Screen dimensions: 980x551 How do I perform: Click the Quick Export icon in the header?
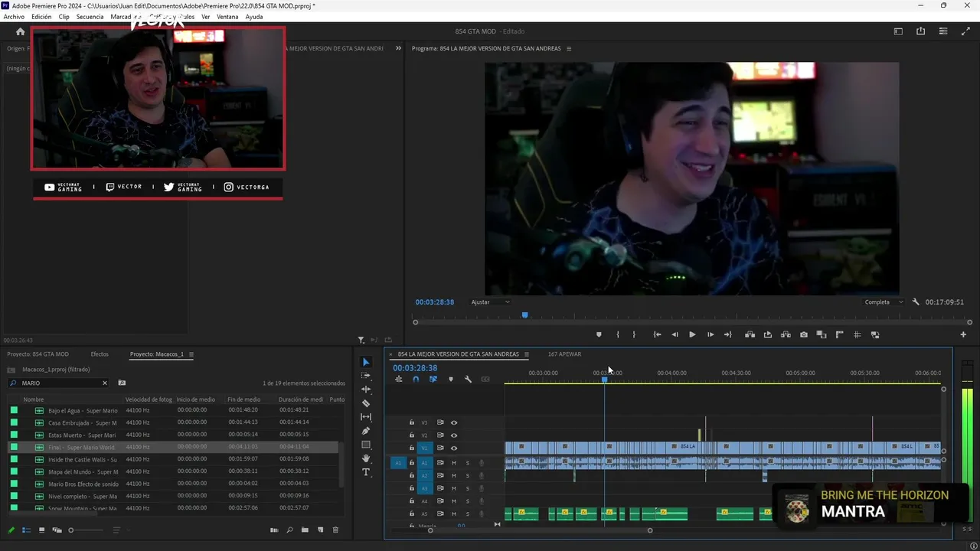point(920,31)
